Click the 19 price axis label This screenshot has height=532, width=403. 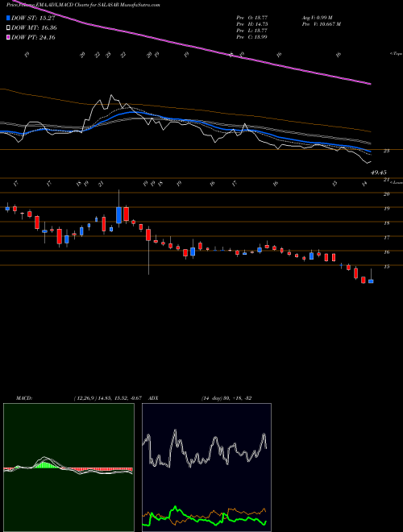(386, 209)
